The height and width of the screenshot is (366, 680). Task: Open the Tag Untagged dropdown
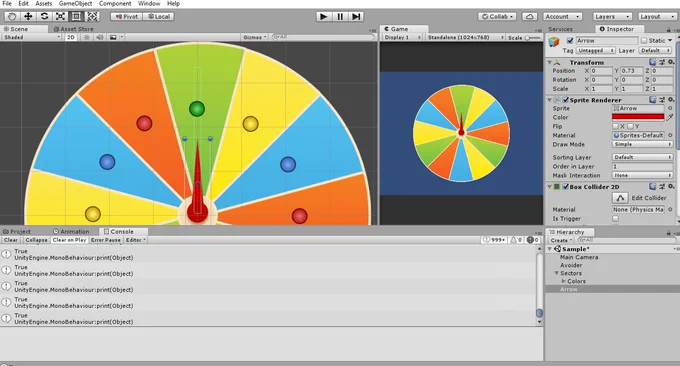[595, 51]
